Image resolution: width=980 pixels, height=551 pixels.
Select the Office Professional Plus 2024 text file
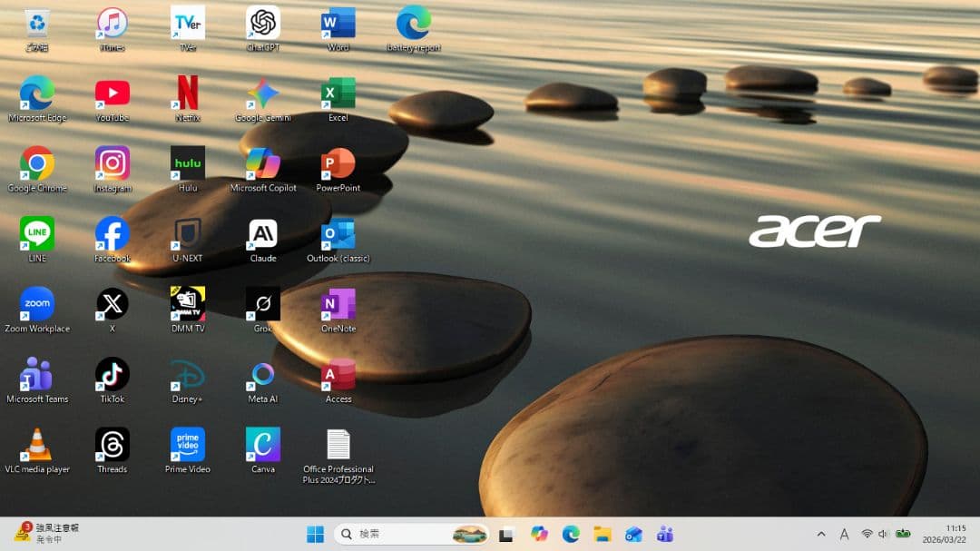(338, 446)
